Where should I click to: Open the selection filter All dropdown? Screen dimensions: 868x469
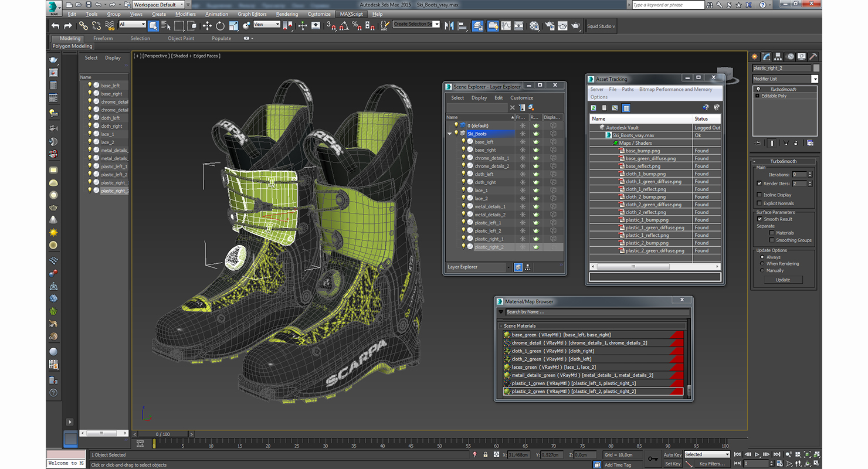(133, 24)
